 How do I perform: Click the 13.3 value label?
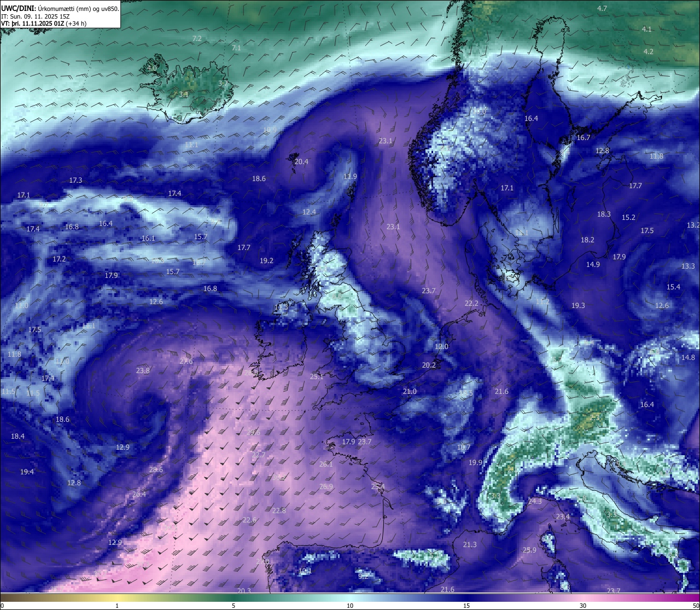pos(688,266)
